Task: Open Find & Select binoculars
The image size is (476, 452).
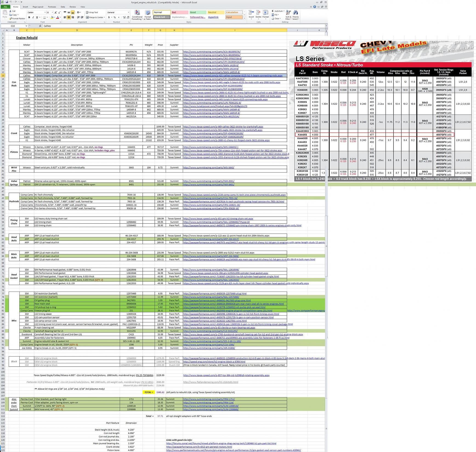Action: coord(295,15)
